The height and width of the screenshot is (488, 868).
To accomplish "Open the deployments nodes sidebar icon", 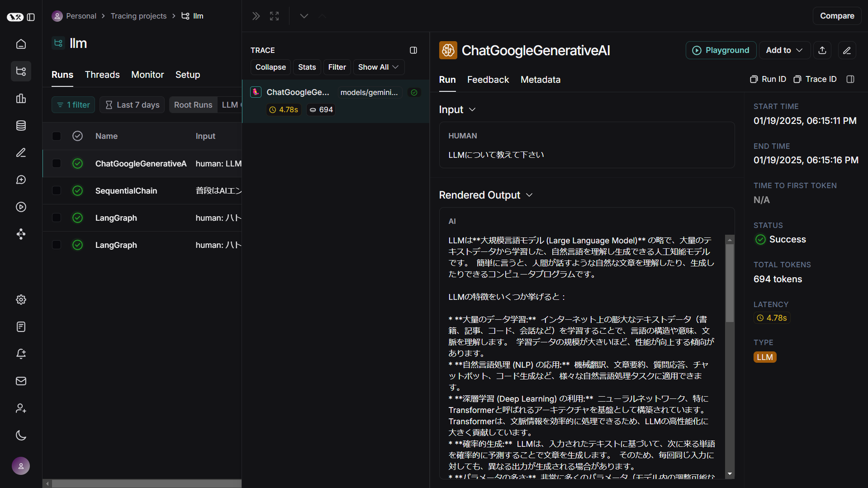I will (x=21, y=234).
